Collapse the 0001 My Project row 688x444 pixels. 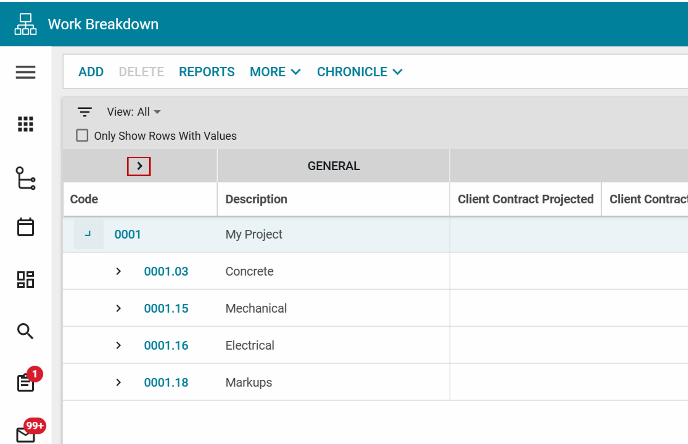(88, 234)
